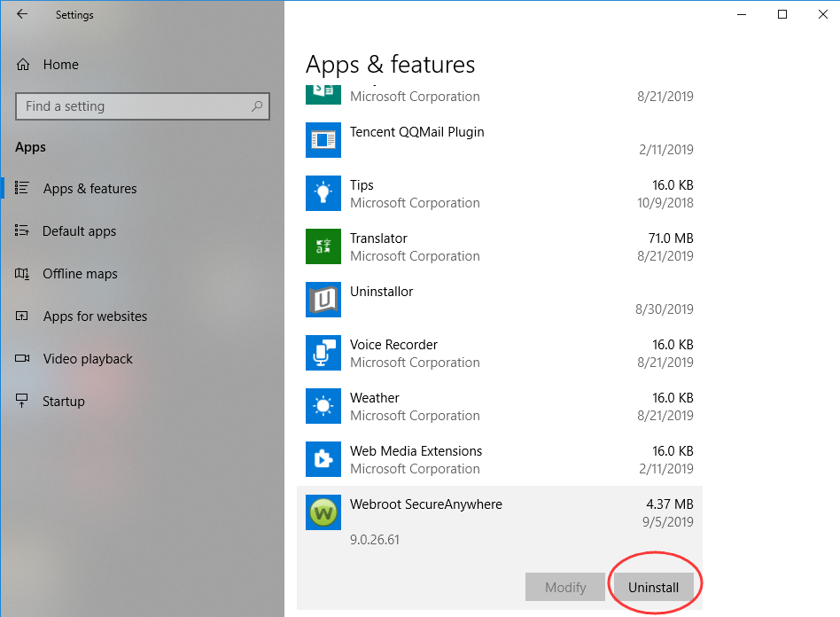Select the Voice Recorder app name
840x617 pixels.
coord(393,344)
